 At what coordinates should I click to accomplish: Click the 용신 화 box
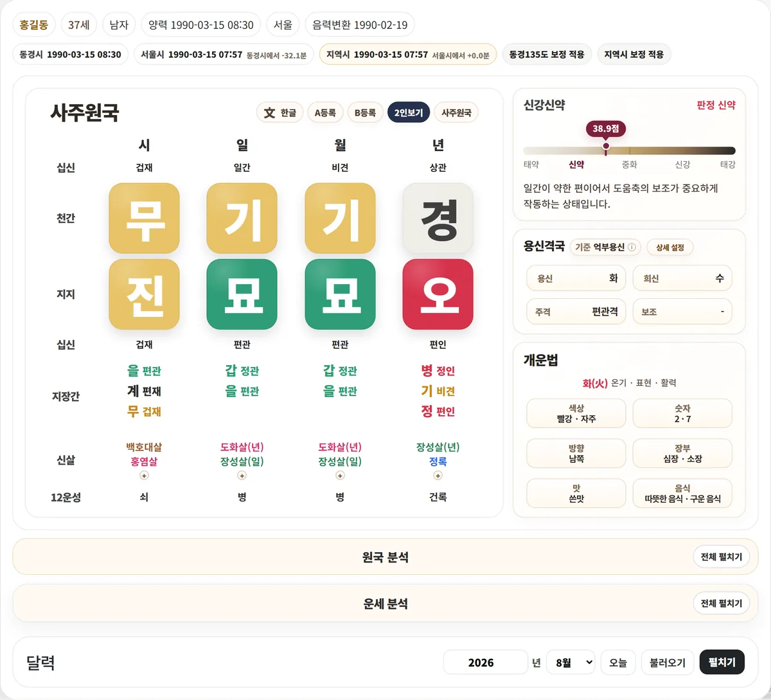576,278
